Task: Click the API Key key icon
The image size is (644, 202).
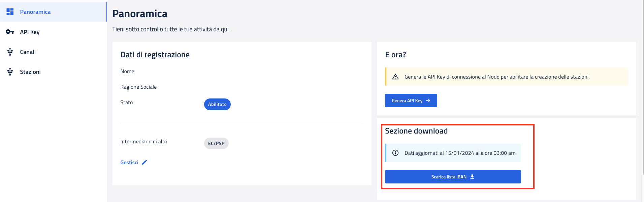Action: tap(10, 32)
